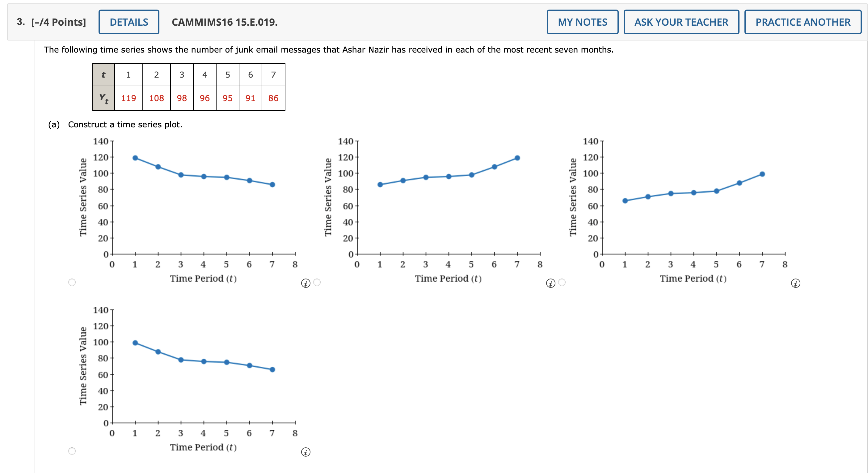Click the Yt value 119 in the data table
The height and width of the screenshot is (473, 868).
tap(129, 98)
